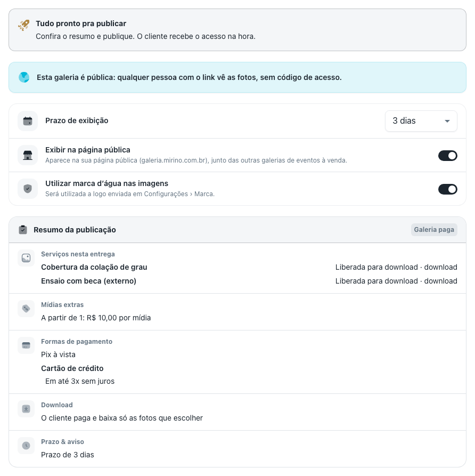This screenshot has height=476, width=475.
Task: Click the clock icon for Prazo & aviso
Action: click(x=26, y=446)
